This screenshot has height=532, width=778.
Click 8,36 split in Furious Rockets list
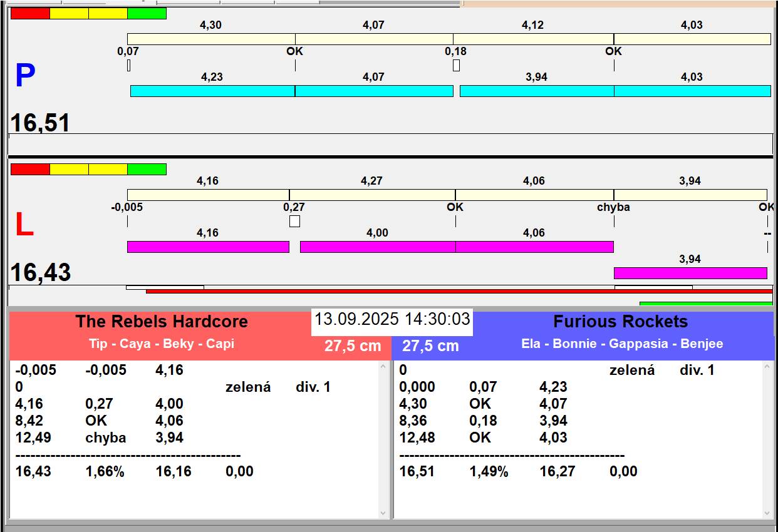point(413,421)
